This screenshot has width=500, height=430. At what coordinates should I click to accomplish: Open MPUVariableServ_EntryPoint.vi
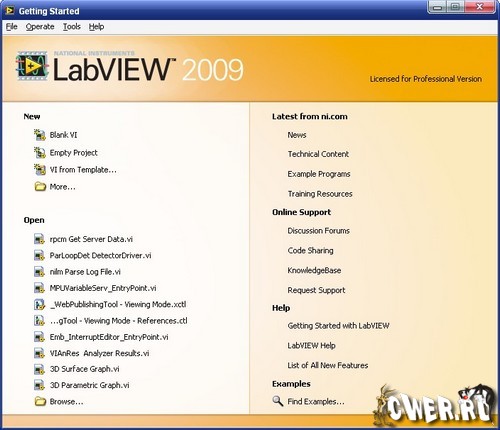(x=103, y=288)
